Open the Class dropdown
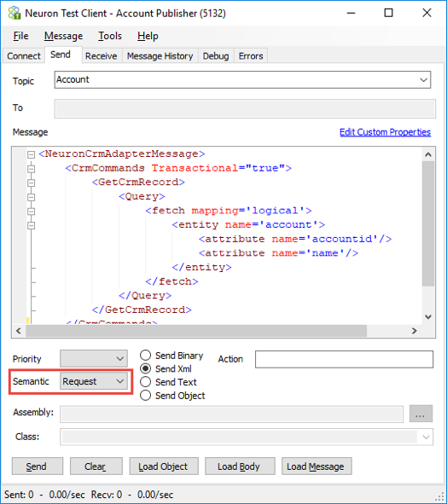Screen dimensions: 447x504 (247, 437)
